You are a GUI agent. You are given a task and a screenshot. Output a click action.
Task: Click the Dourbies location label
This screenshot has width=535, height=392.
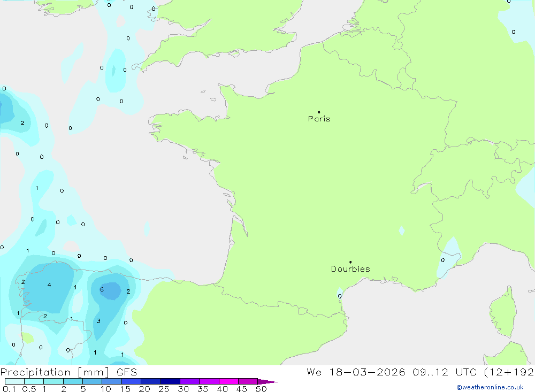pos(350,269)
